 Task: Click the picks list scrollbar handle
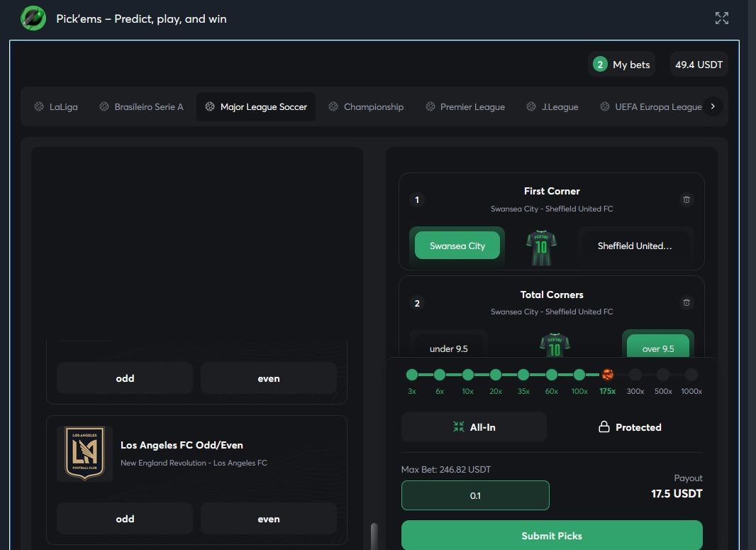pyautogui.click(x=374, y=536)
